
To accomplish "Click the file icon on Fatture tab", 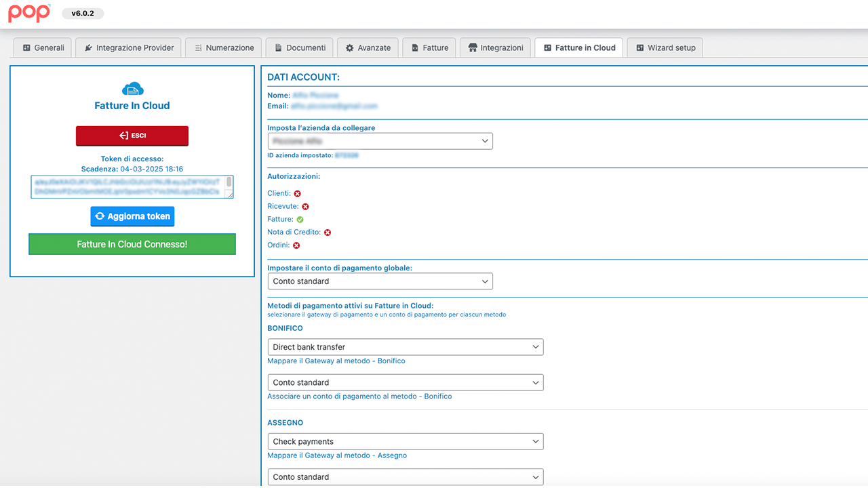I will point(415,48).
